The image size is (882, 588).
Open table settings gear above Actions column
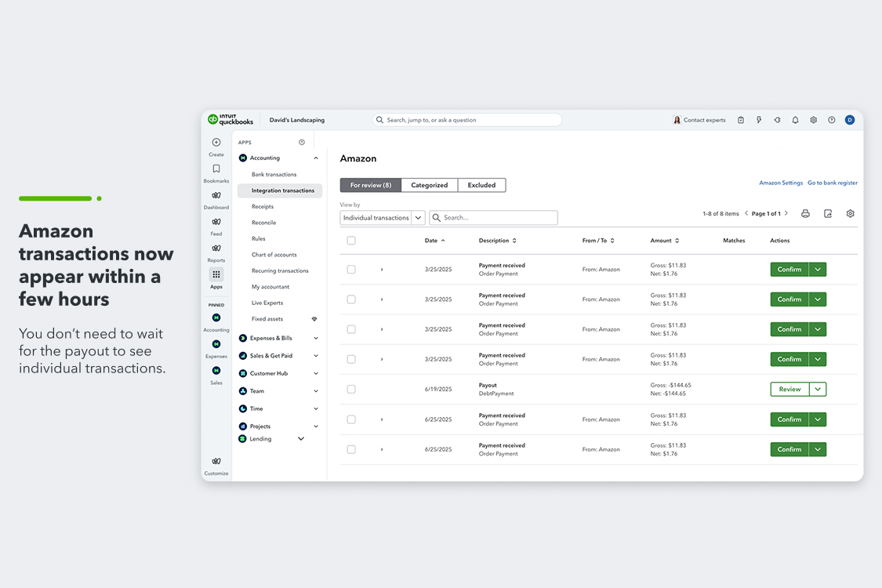coord(851,214)
